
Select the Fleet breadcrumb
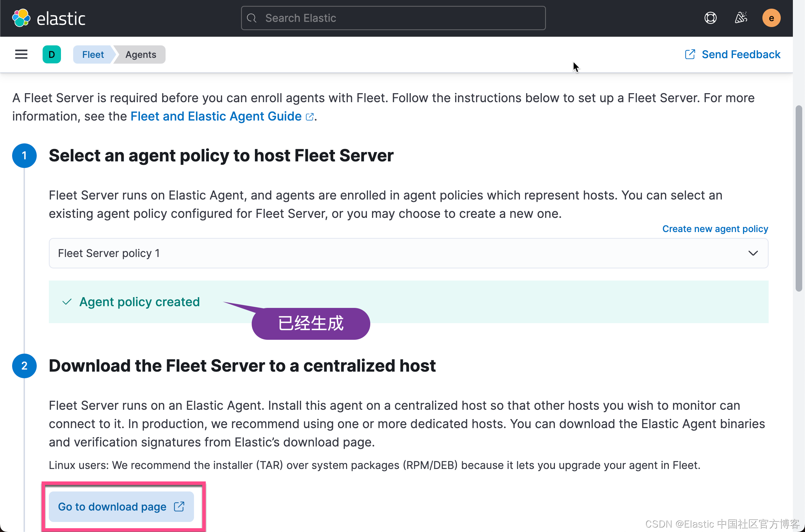pyautogui.click(x=92, y=54)
